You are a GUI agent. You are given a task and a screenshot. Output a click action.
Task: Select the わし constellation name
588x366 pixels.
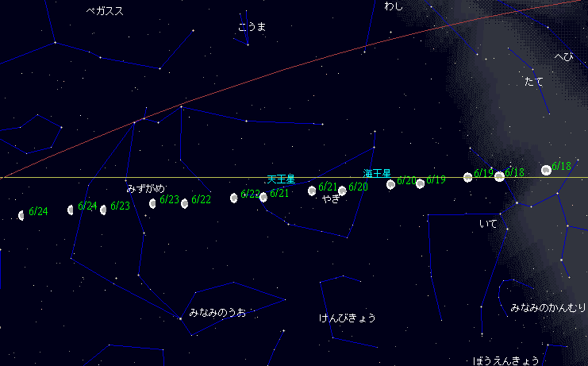(394, 6)
